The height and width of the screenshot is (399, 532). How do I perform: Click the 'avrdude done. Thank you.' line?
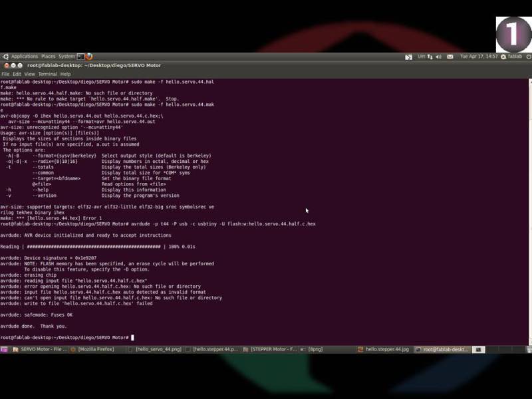[x=34, y=327]
